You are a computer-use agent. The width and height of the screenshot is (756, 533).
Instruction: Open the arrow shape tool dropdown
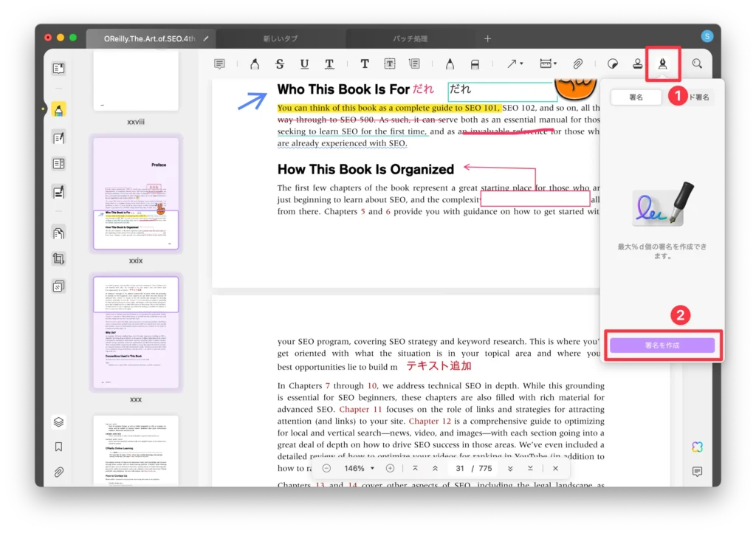click(515, 64)
